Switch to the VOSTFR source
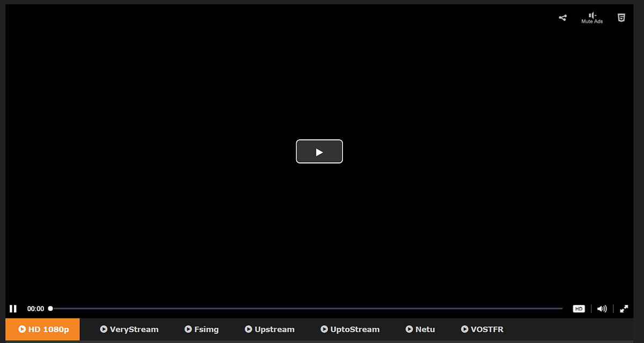 point(482,329)
